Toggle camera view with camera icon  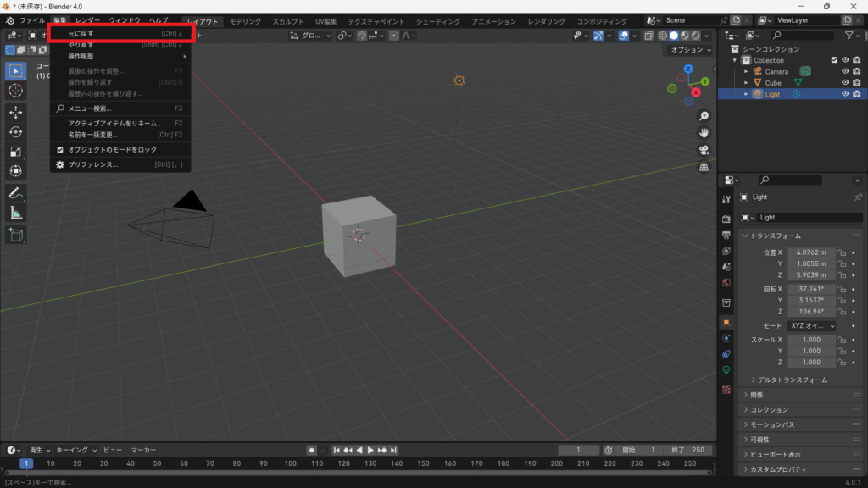click(x=704, y=150)
